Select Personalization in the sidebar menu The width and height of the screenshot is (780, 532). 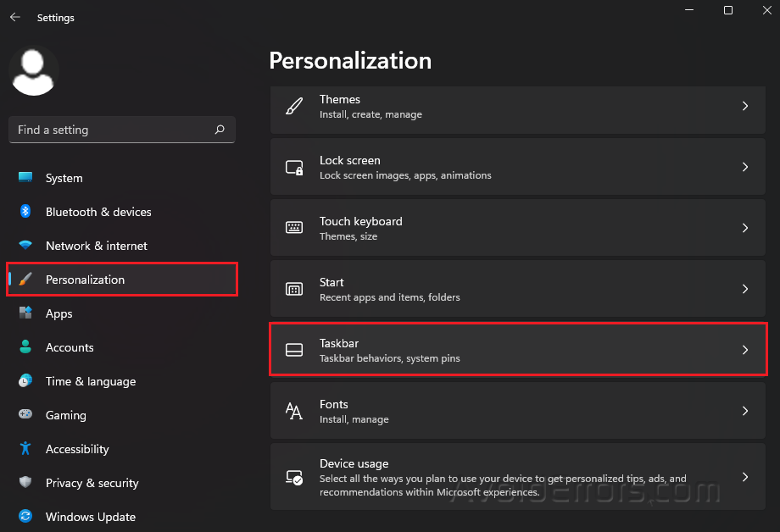pyautogui.click(x=85, y=280)
